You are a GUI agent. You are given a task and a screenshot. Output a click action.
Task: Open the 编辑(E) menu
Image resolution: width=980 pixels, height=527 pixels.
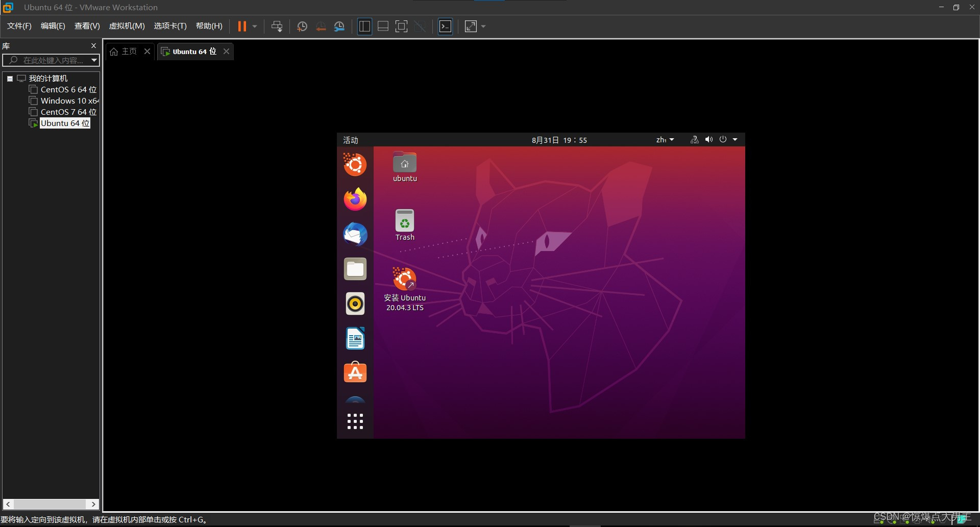[x=53, y=26]
